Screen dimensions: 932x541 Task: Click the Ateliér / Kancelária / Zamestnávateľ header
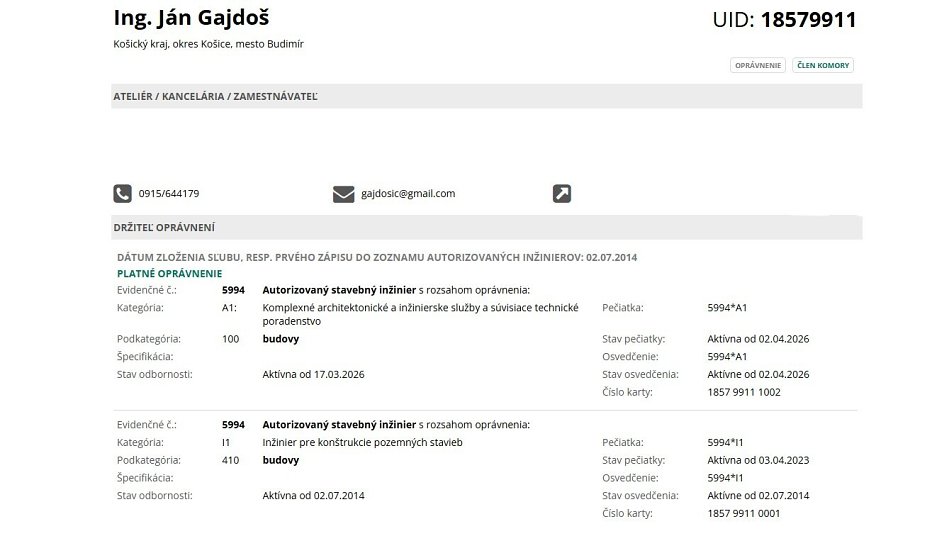[x=216, y=97]
